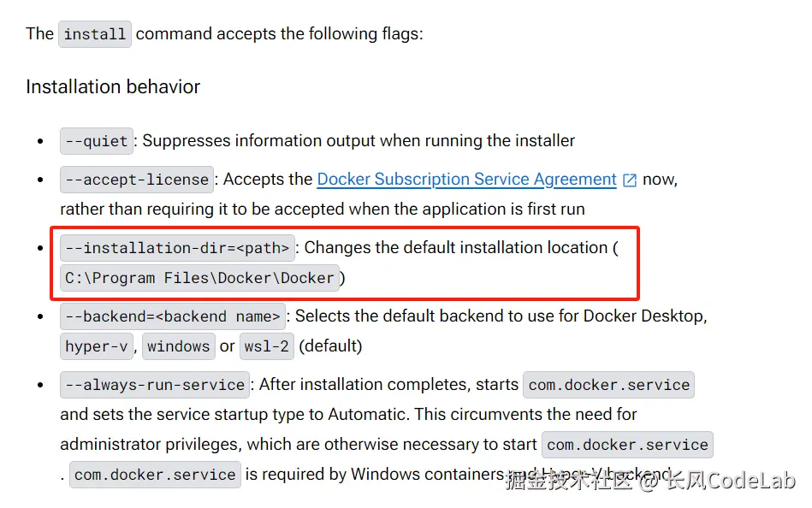Click the external link icon beside the agreement
This screenshot has height=508, width=812.
(630, 180)
